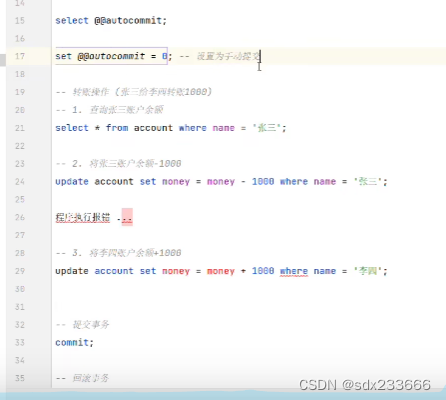Click 'account' table name on line 21
The height and width of the screenshot is (400, 446).
153,128
